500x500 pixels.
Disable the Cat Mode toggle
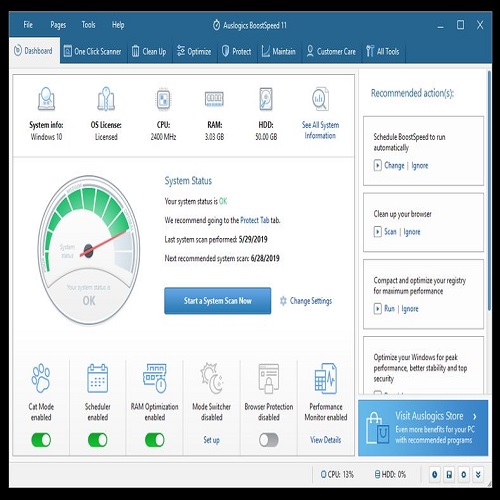[x=41, y=440]
